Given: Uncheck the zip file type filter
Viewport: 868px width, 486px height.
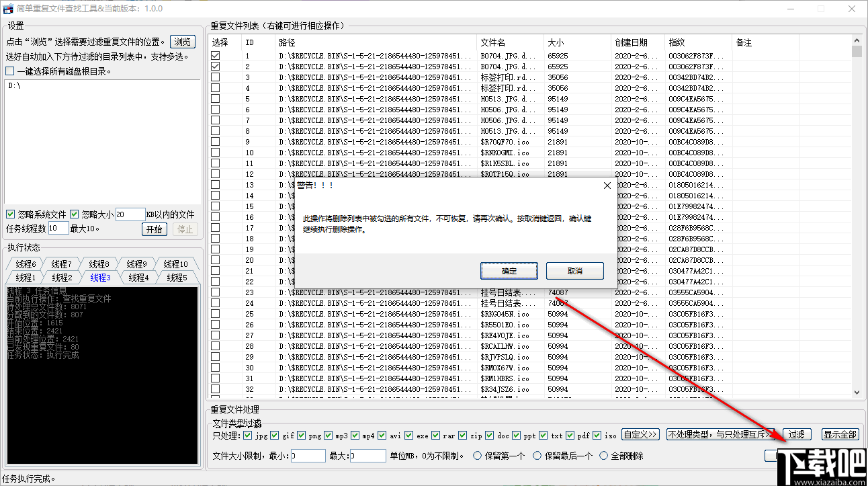Looking at the screenshot, I should 463,435.
